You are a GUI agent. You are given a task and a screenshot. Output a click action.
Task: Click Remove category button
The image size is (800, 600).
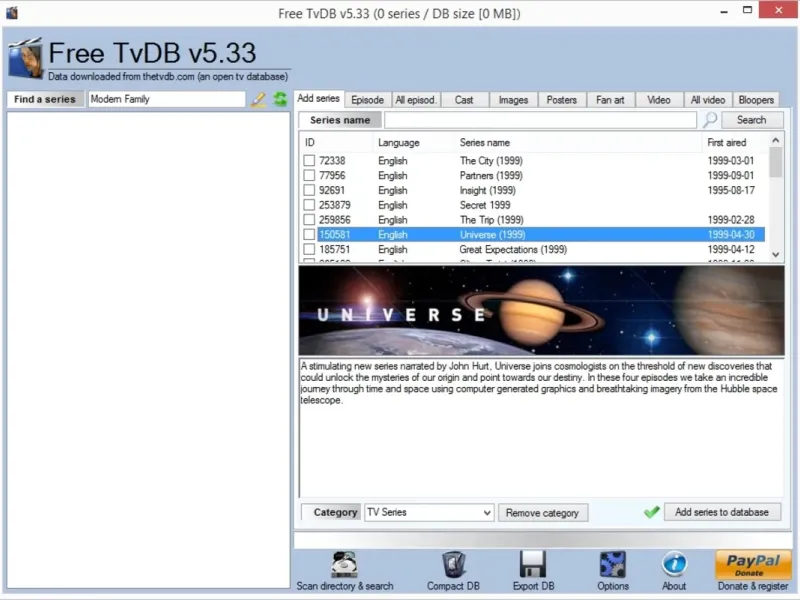coord(543,513)
